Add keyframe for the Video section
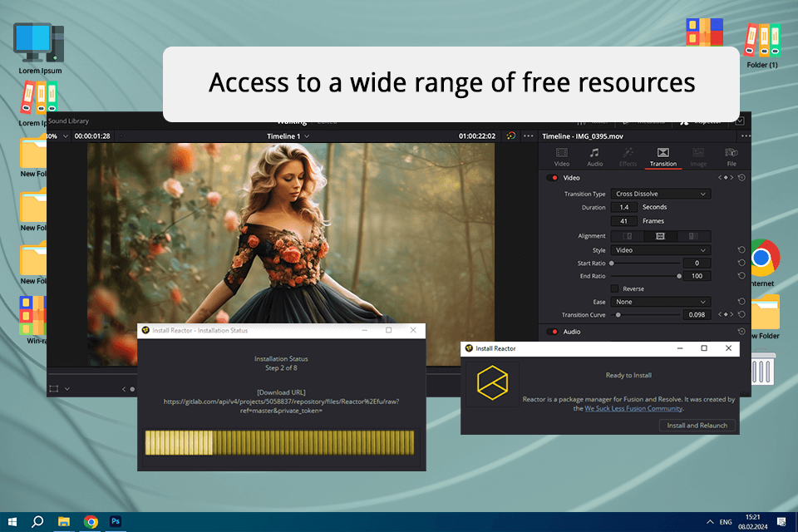 tap(726, 178)
